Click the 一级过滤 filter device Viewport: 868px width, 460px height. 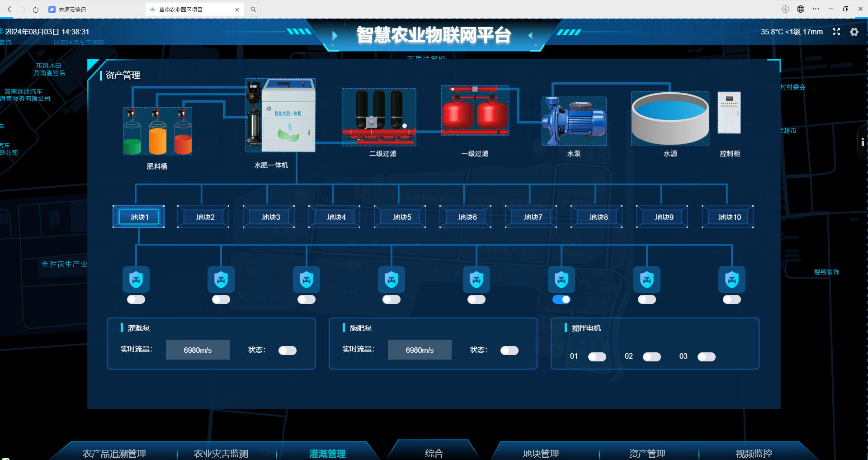coord(475,111)
